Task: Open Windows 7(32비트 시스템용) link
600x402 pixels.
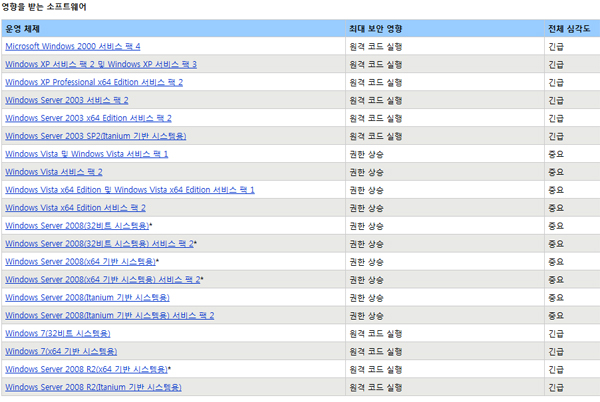Action: pyautogui.click(x=58, y=334)
